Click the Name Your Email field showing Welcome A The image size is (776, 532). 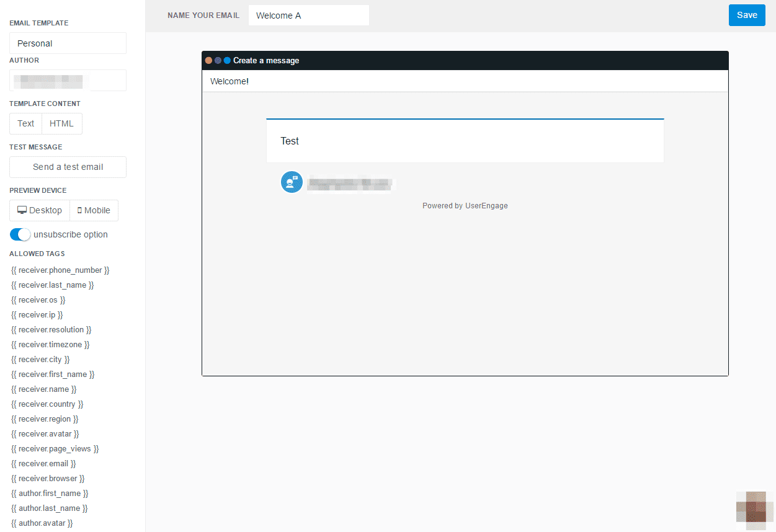pos(308,15)
